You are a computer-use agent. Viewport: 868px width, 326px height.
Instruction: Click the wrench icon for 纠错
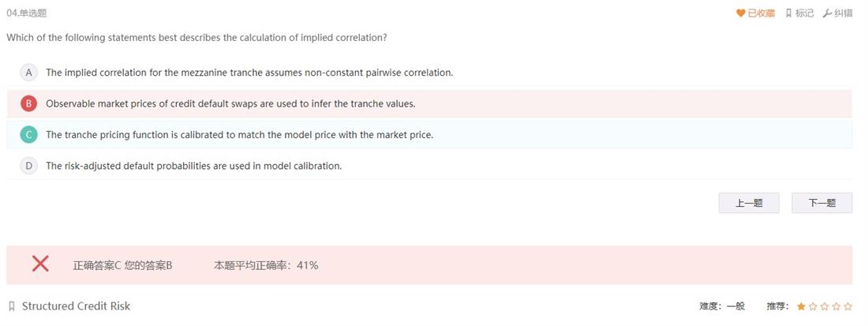click(x=827, y=13)
